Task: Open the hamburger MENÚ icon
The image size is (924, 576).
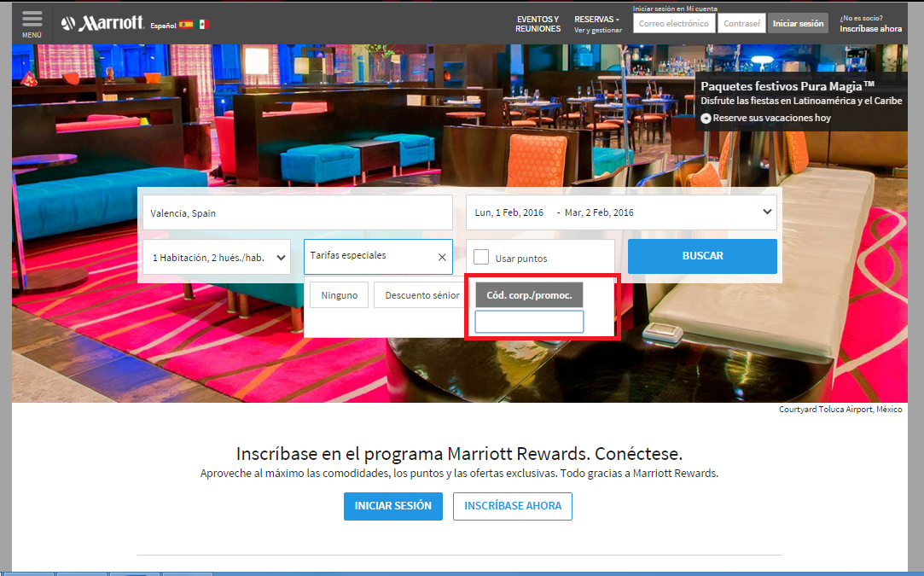Action: tap(32, 20)
